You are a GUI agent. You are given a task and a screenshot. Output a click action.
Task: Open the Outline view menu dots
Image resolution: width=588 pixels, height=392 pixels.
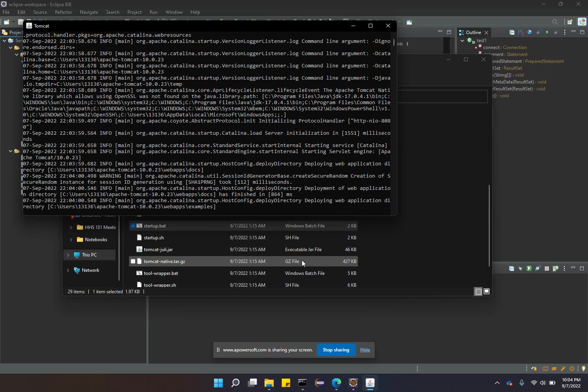click(x=565, y=33)
